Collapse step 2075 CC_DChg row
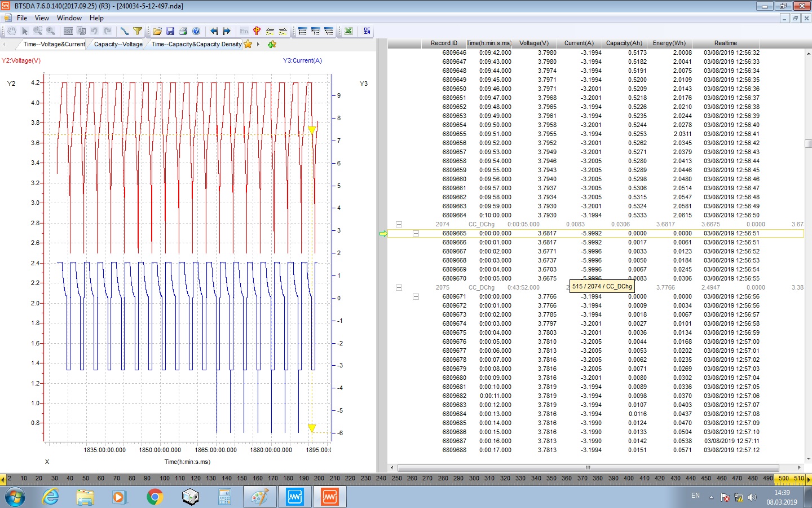Screen dimensions: 812x508 coord(399,287)
